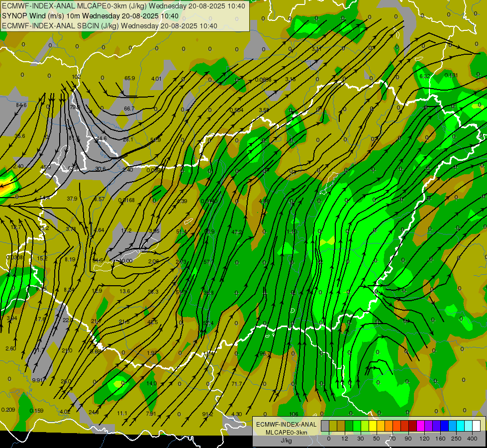Click the dark red legend swatch
The width and height of the screenshot is (487, 448).
tap(413, 426)
